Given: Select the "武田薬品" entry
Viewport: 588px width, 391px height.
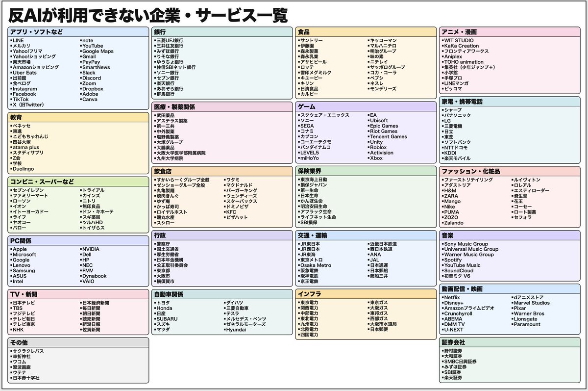Looking at the screenshot, I should coord(165,115).
